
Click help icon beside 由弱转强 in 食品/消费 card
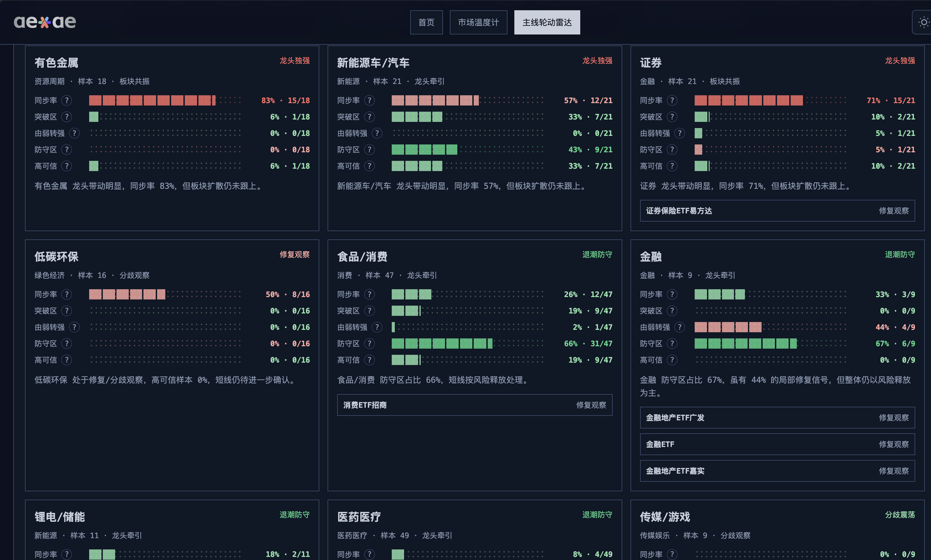pos(377,327)
